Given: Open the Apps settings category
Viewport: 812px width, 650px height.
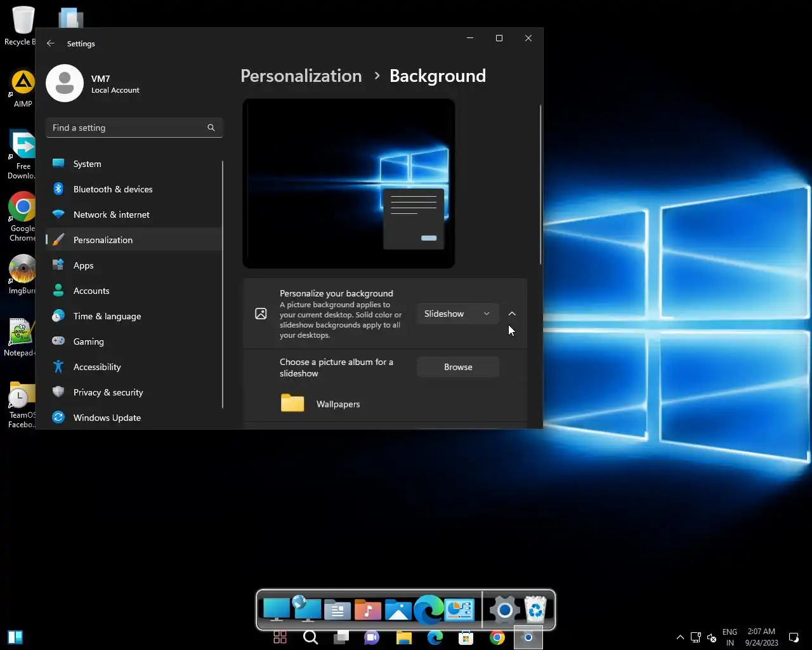Looking at the screenshot, I should point(134,265).
